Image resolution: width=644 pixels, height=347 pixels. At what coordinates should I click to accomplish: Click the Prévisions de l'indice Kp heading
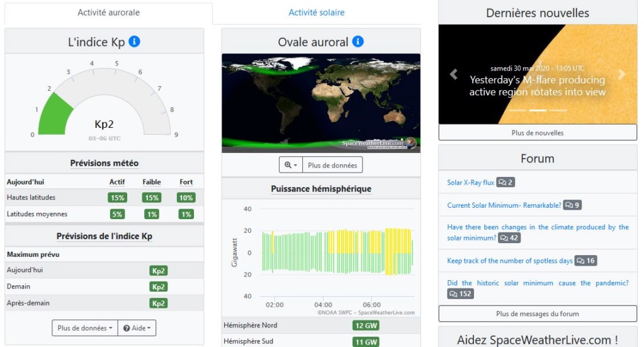pyautogui.click(x=105, y=236)
